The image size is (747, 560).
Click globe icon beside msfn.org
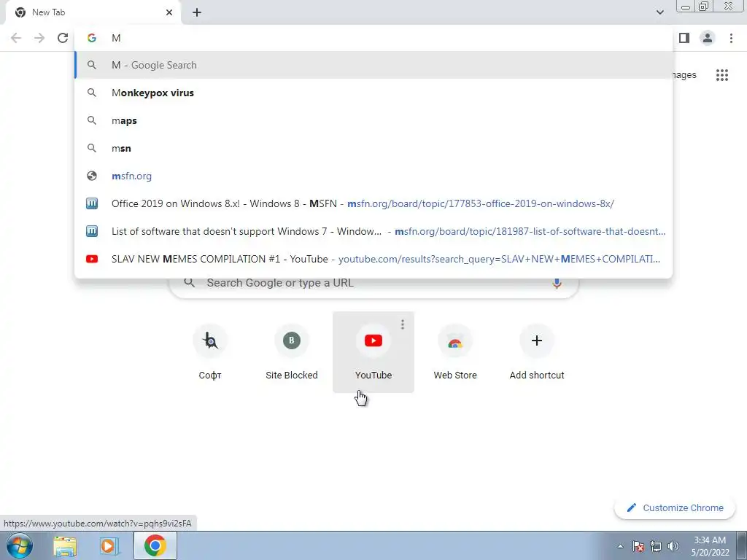(x=91, y=176)
